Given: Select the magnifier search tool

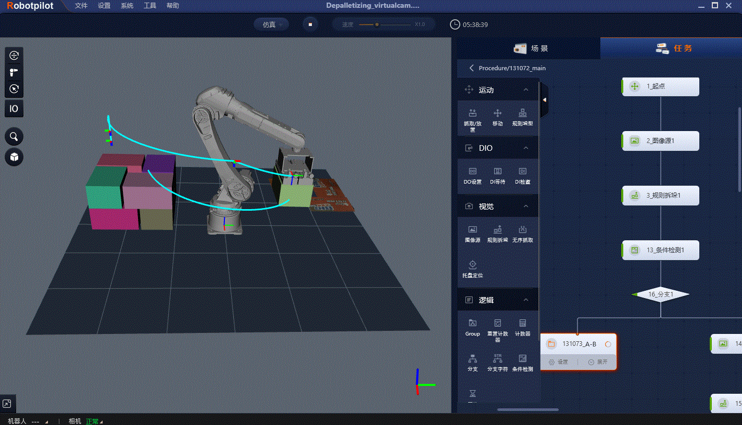Looking at the screenshot, I should 14,137.
